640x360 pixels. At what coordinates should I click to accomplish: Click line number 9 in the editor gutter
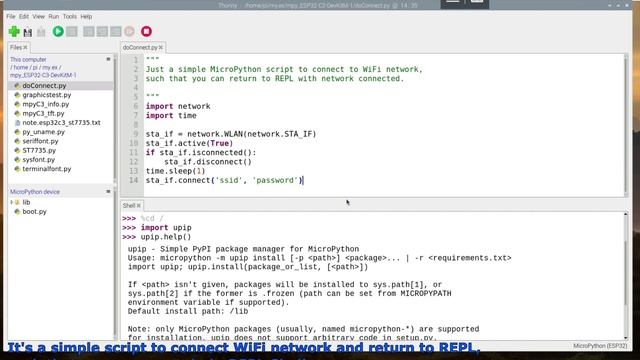pyautogui.click(x=136, y=134)
